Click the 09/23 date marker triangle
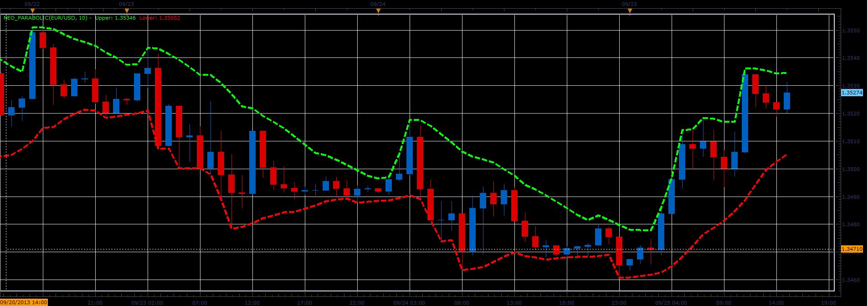Screen dimensions: 868x306 [127, 10]
